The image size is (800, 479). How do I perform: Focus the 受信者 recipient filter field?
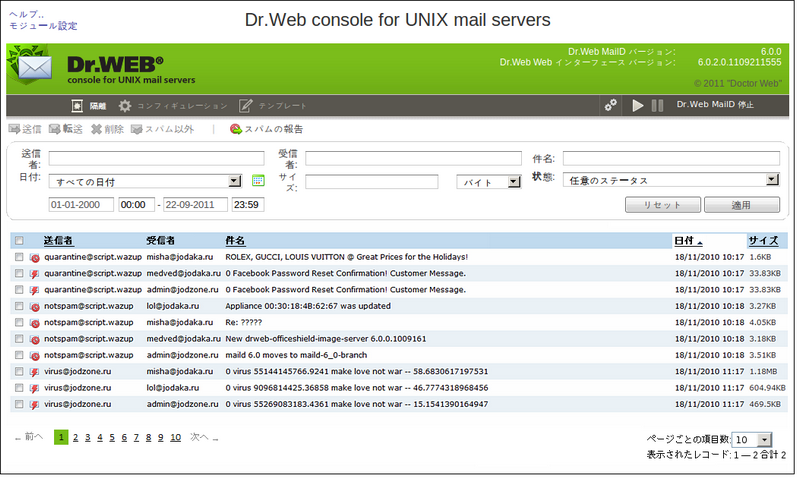tap(413, 158)
